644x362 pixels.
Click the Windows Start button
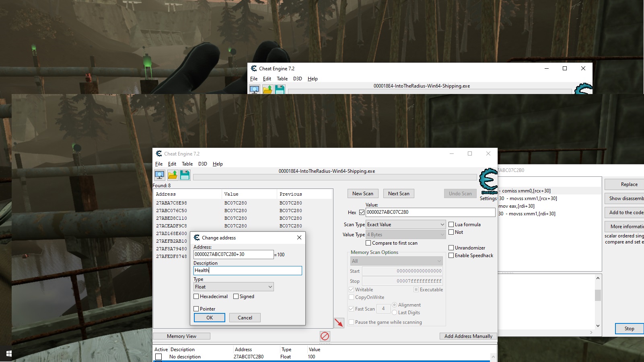click(x=9, y=354)
